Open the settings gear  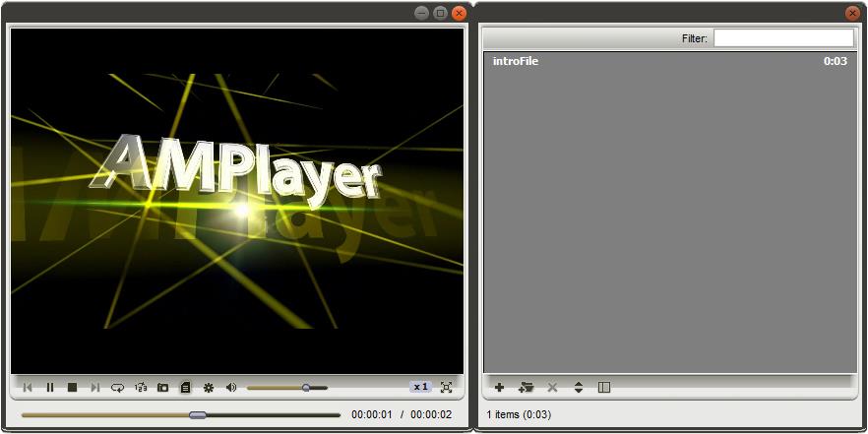tap(209, 388)
